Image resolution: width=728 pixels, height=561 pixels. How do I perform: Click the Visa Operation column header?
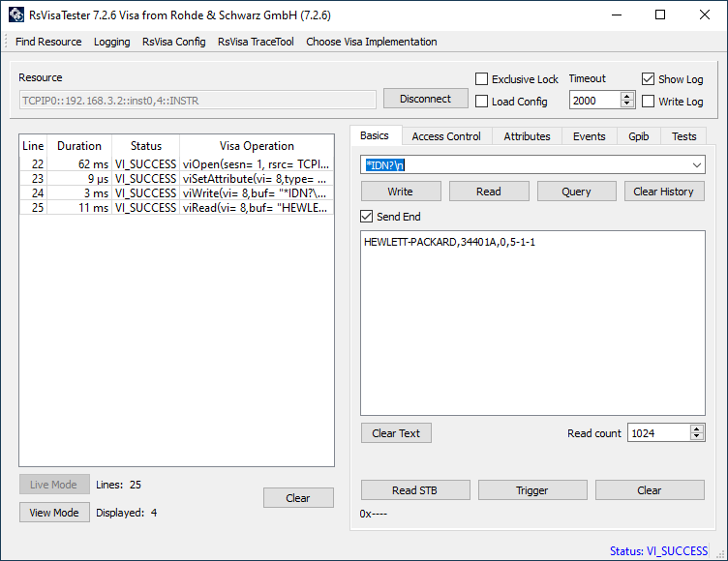tap(257, 146)
